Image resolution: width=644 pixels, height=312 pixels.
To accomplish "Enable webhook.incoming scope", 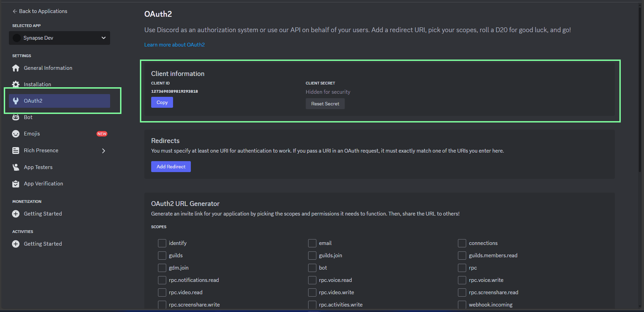I will 462,305.
